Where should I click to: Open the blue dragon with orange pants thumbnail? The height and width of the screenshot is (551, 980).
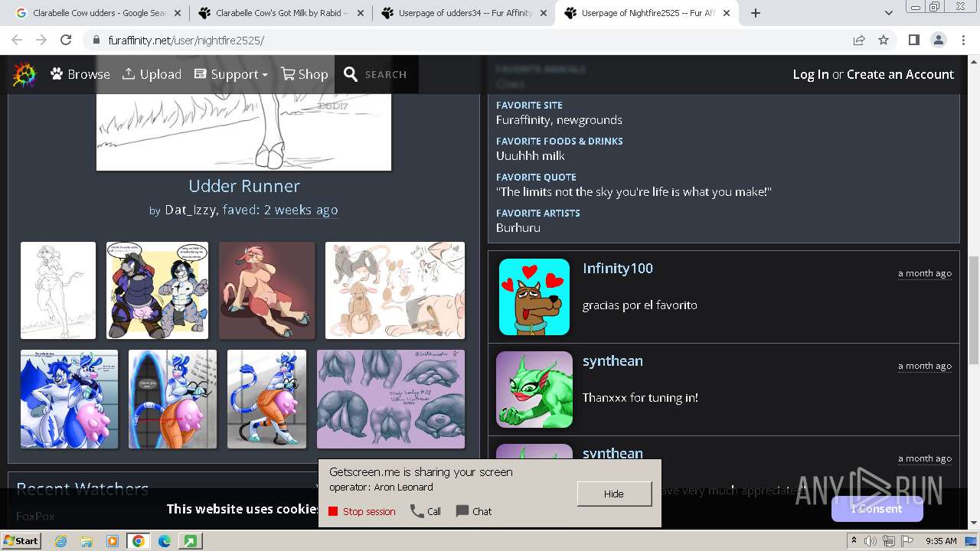266,399
